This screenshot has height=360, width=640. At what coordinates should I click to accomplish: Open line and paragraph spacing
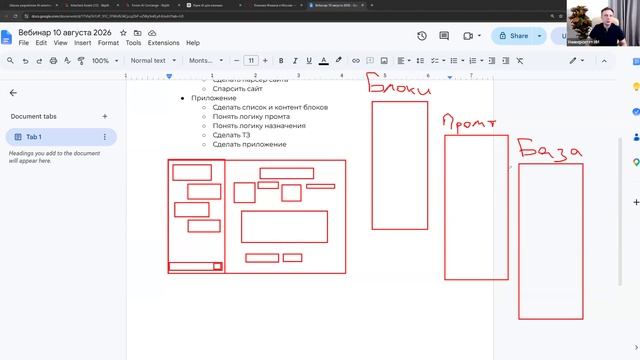[x=420, y=61]
